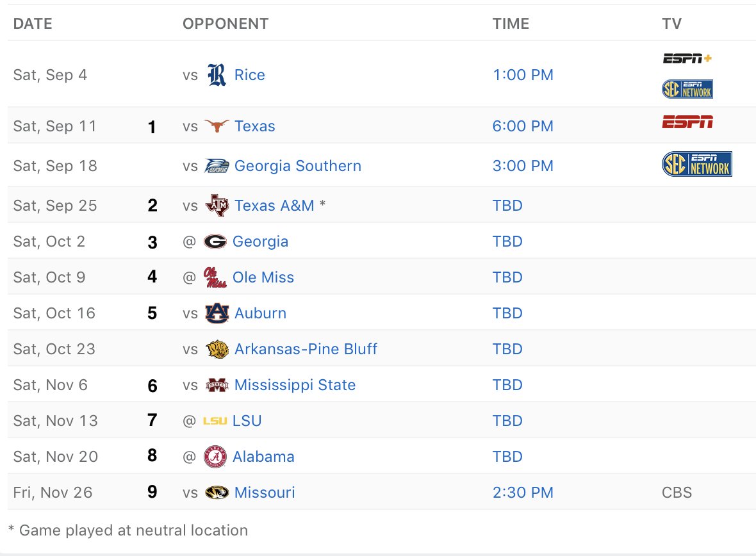The height and width of the screenshot is (556, 756).
Task: Click SEC Network logo in Georgia Southern row
Action: [x=696, y=164]
